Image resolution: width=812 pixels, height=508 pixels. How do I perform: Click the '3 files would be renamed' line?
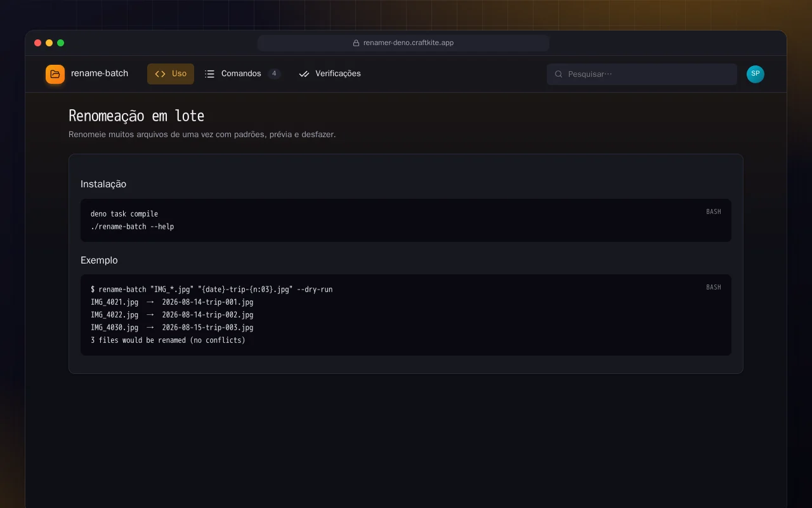tap(168, 340)
